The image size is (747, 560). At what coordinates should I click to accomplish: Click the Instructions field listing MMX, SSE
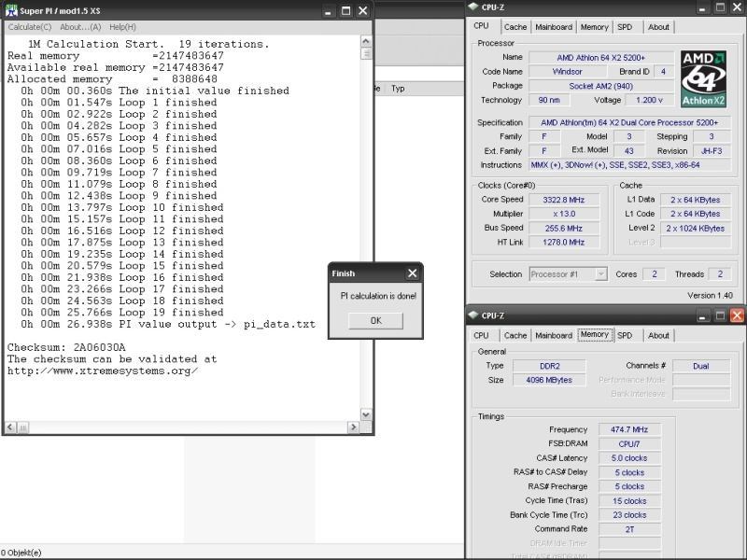[x=629, y=165]
